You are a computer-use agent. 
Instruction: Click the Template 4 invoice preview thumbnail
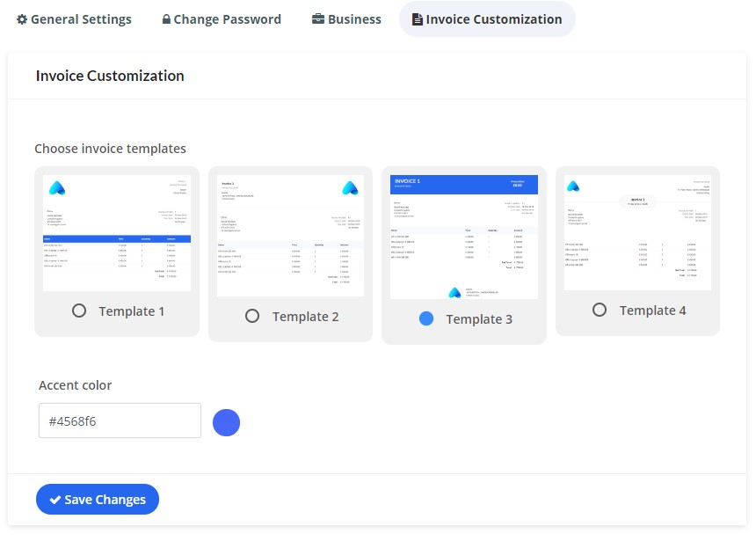click(x=637, y=232)
